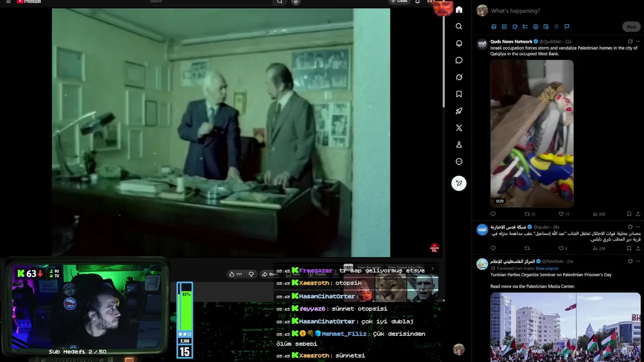
Task: Open more options on @PalinfoAr post
Action: (638, 261)
